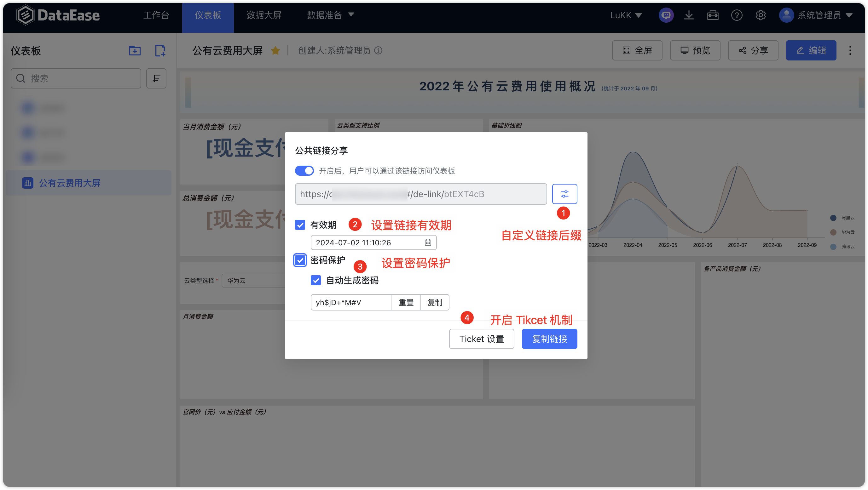Image resolution: width=868 pixels, height=490 pixels.
Task: Open the more options vertical dots
Action: [x=850, y=50]
